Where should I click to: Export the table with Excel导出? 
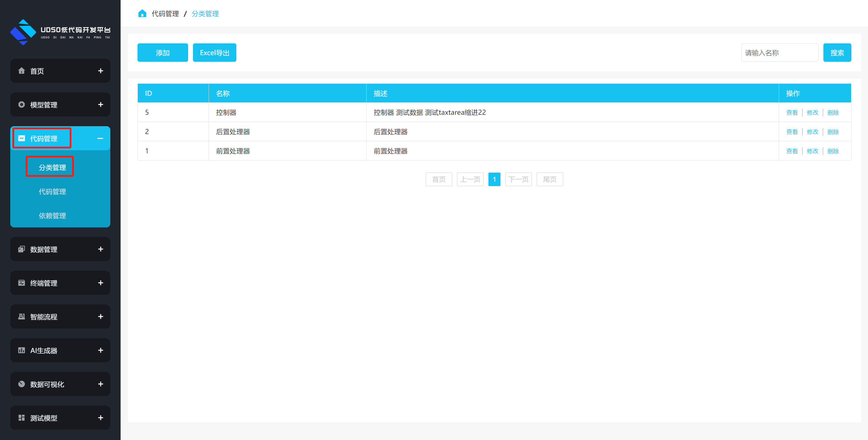click(x=214, y=52)
